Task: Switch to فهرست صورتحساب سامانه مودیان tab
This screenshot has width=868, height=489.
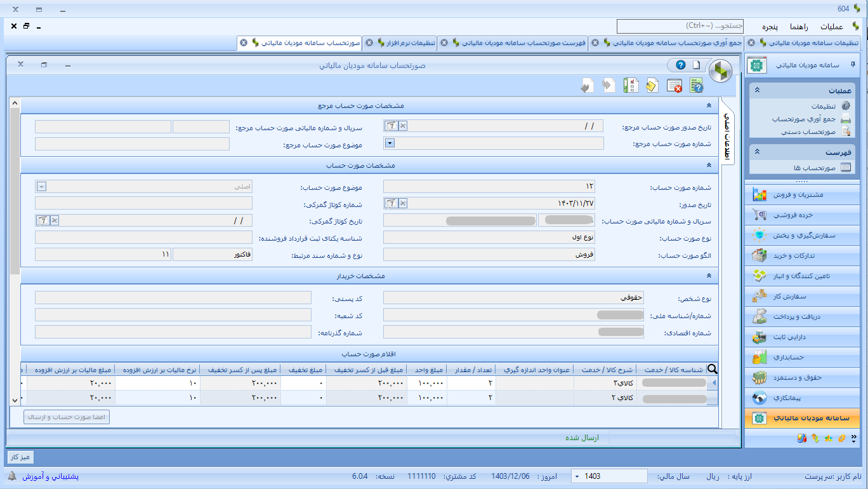Action: click(513, 43)
